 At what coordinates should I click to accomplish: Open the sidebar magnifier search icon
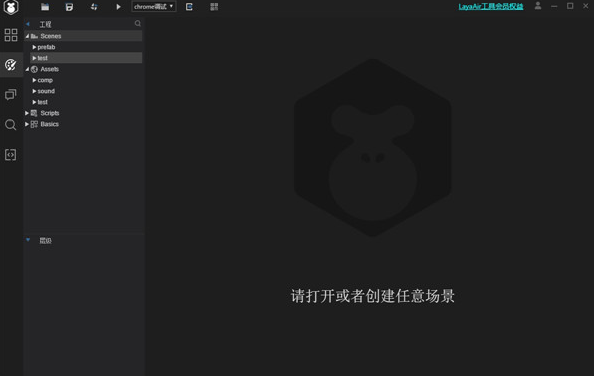click(11, 125)
